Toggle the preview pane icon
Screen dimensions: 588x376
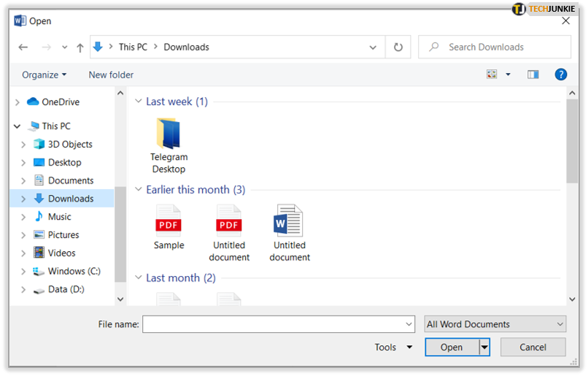[x=533, y=74]
